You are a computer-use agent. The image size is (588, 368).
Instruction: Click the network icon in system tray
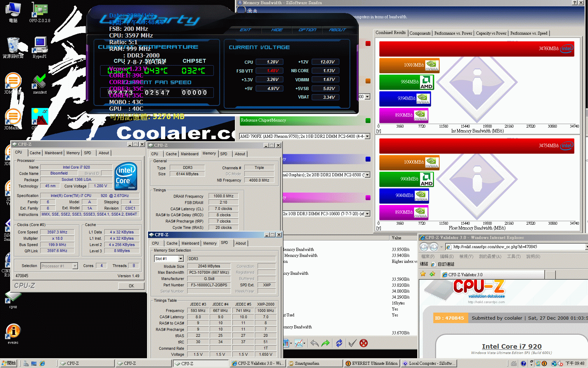[x=554, y=363]
